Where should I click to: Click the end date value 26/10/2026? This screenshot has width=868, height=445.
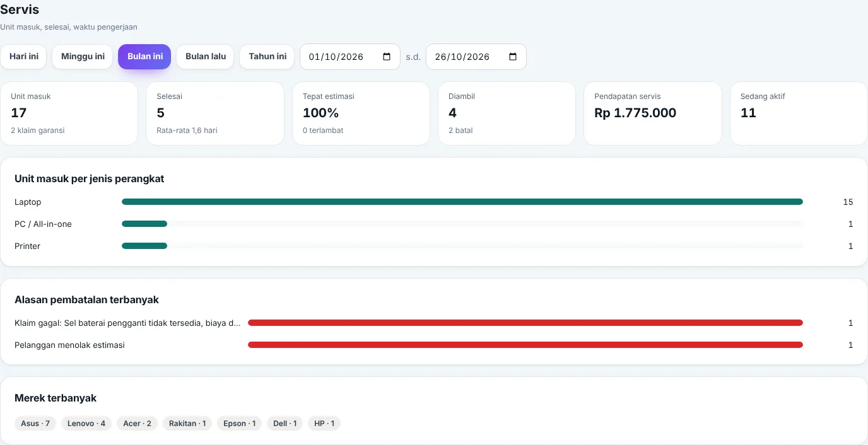(462, 57)
